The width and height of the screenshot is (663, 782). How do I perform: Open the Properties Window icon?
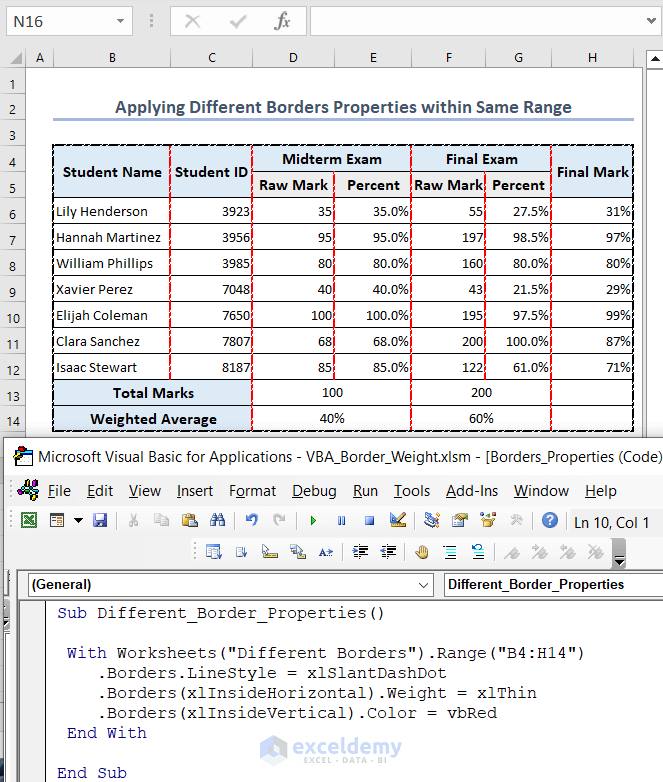click(x=459, y=521)
